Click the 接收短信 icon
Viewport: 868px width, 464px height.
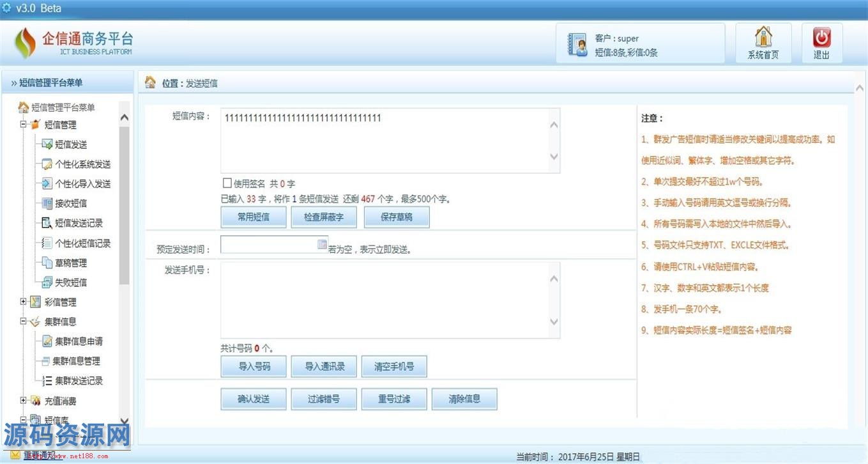coord(47,203)
